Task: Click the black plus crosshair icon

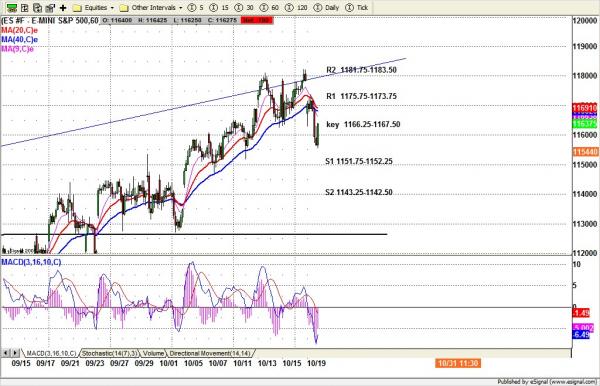Action: [63, 8]
